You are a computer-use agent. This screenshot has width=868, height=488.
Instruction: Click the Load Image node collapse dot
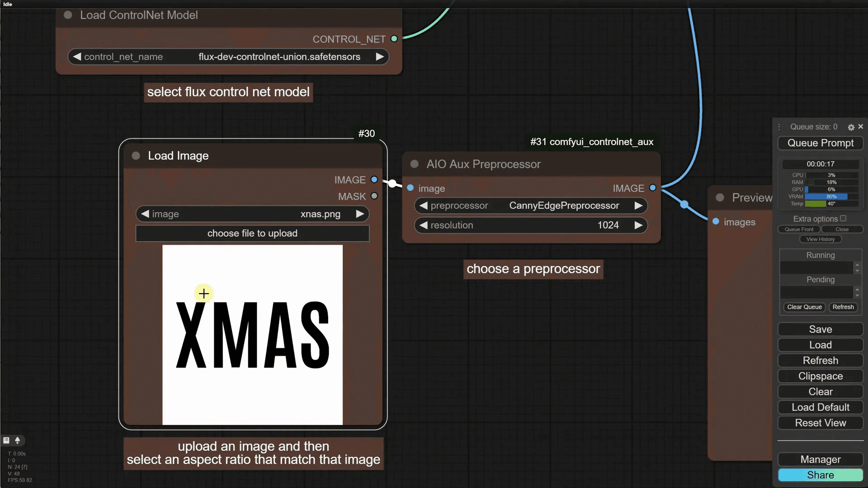[136, 156]
